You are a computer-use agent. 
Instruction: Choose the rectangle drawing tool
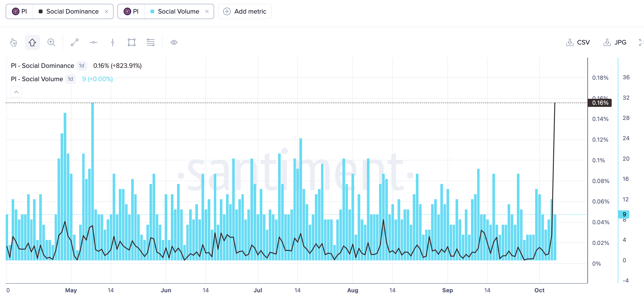(x=131, y=42)
